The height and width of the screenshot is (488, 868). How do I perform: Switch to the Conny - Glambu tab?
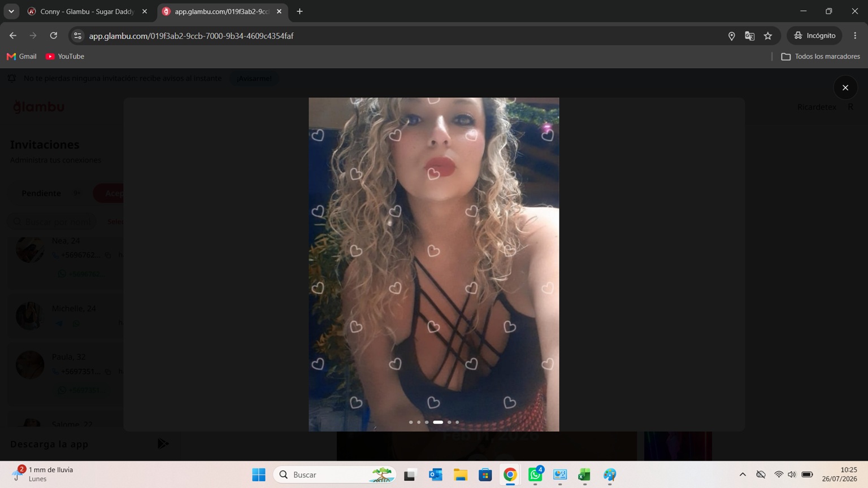pyautogui.click(x=88, y=11)
